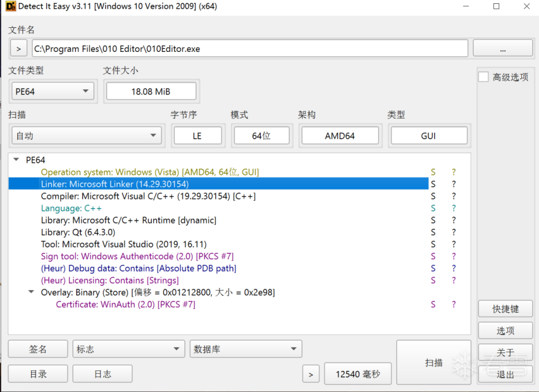Click the AMD64 architecture button
The width and height of the screenshot is (539, 392).
340,135
